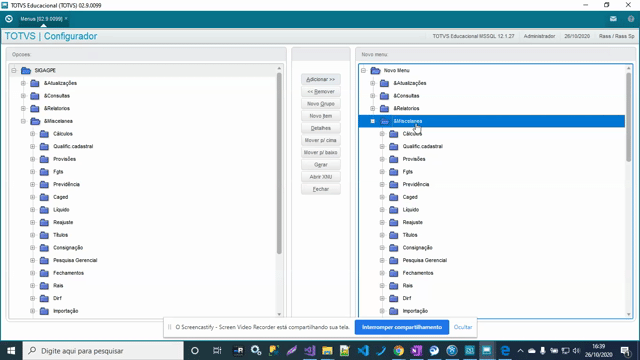Select Fgts in Novo menu tree
The width and height of the screenshot is (640, 360).
(x=407, y=172)
